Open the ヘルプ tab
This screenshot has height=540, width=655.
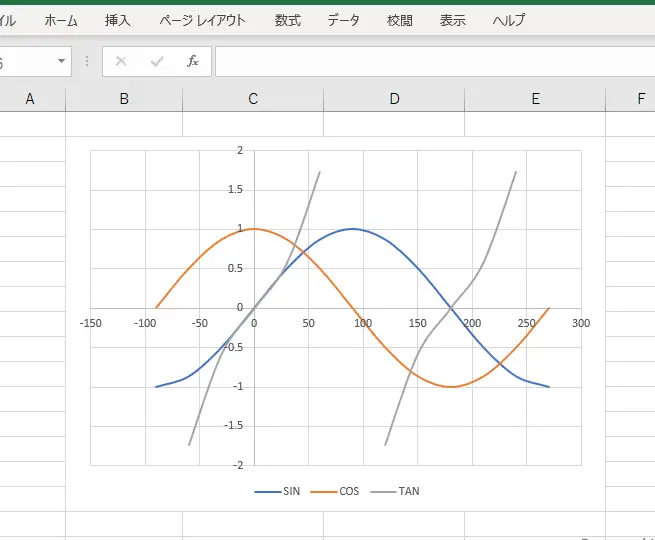[510, 20]
